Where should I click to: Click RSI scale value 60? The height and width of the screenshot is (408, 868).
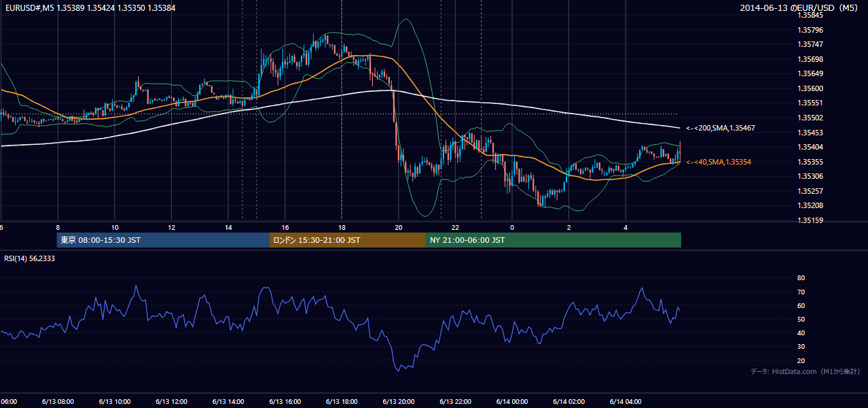click(801, 305)
